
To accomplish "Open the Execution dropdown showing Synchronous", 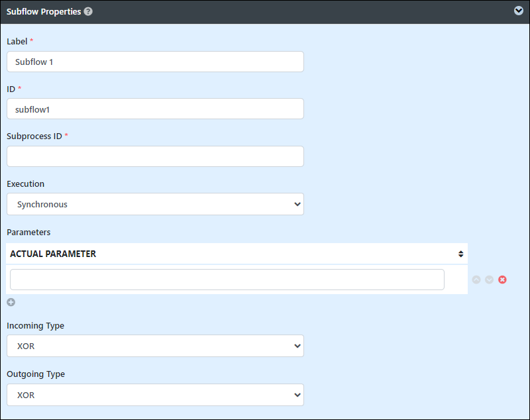I will pyautogui.click(x=155, y=204).
